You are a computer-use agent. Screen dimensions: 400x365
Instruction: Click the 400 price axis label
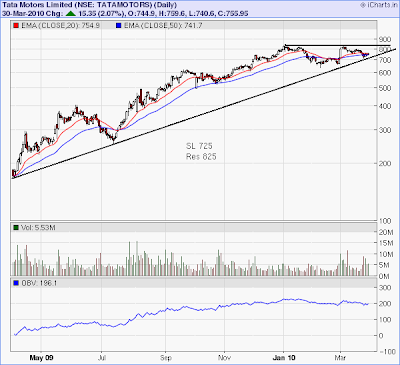(385, 106)
